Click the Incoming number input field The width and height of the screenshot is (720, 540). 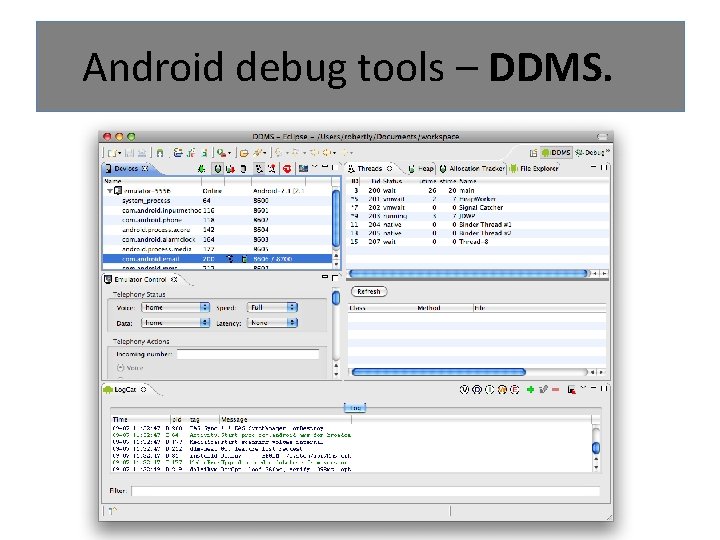(x=248, y=354)
